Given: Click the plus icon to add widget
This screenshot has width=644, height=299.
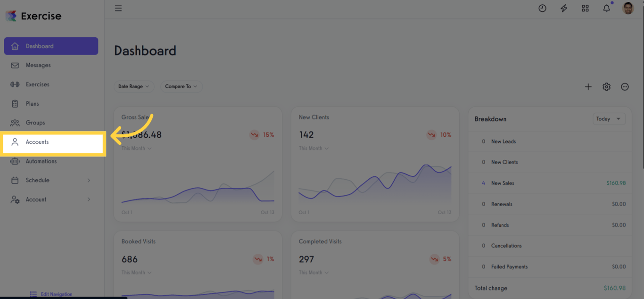Looking at the screenshot, I should pos(588,87).
